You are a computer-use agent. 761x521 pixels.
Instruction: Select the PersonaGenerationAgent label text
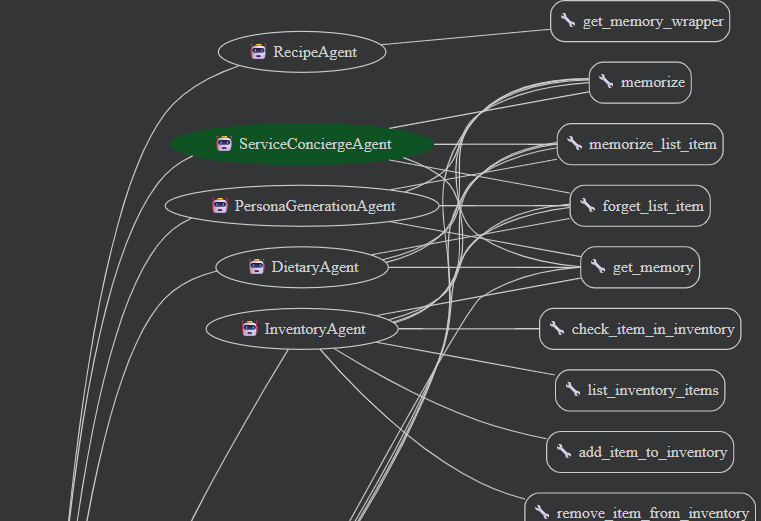[x=315, y=206]
